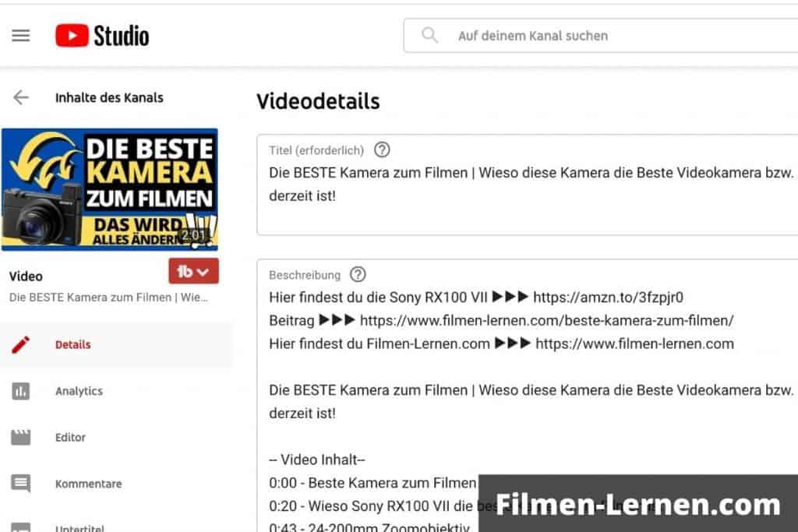Screen dimensions: 798x532
Task: Click the '-- Video Inhalt--' line
Action: [x=317, y=460]
